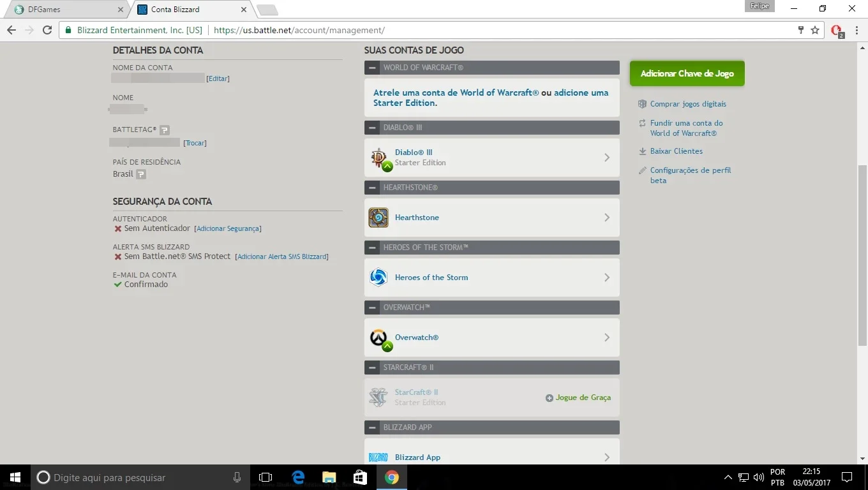
Task: Click the BattleTag help question-mark icon
Action: click(x=165, y=130)
